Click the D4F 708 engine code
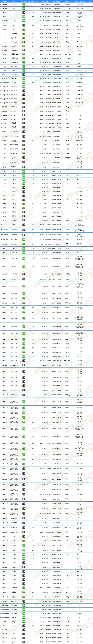Screen dimensions: 93x644 (80, 588)
